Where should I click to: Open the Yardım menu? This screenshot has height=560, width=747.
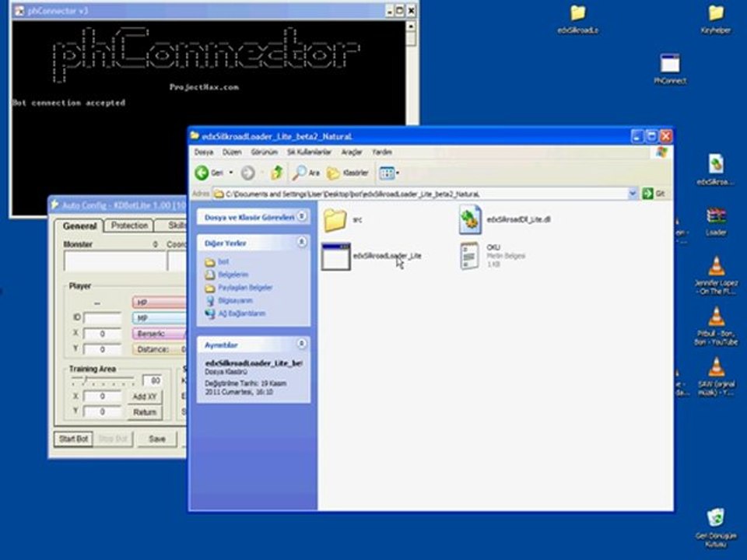click(381, 152)
